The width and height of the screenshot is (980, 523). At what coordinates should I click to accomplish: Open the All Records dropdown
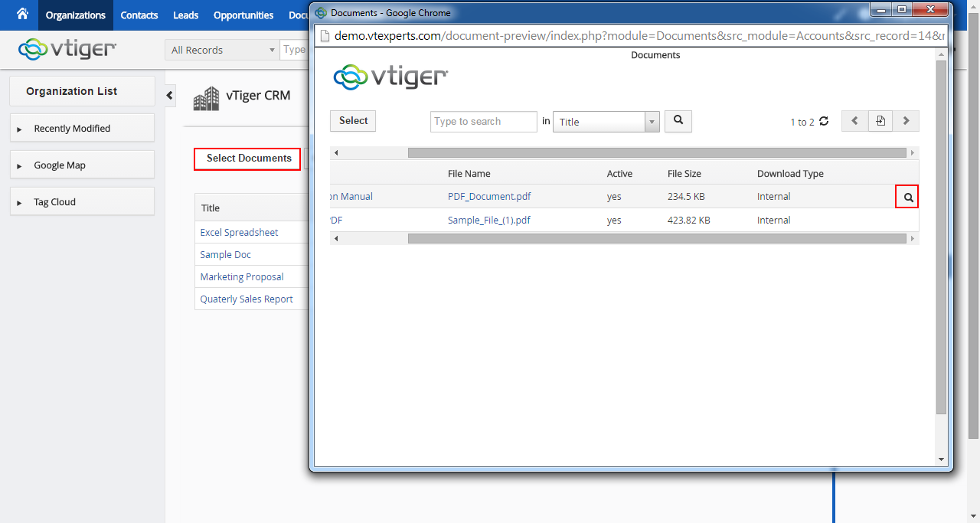[222, 50]
